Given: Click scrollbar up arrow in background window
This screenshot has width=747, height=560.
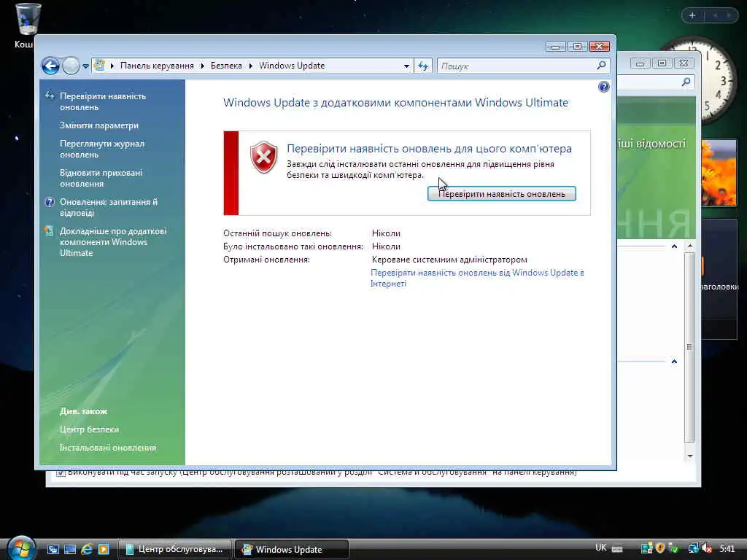Looking at the screenshot, I should coord(690,246).
